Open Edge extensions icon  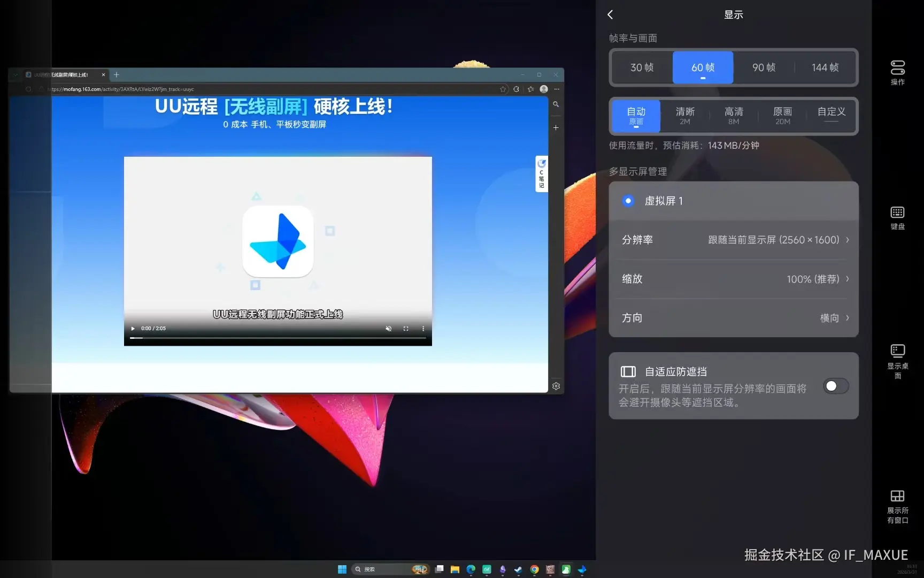pyautogui.click(x=516, y=89)
